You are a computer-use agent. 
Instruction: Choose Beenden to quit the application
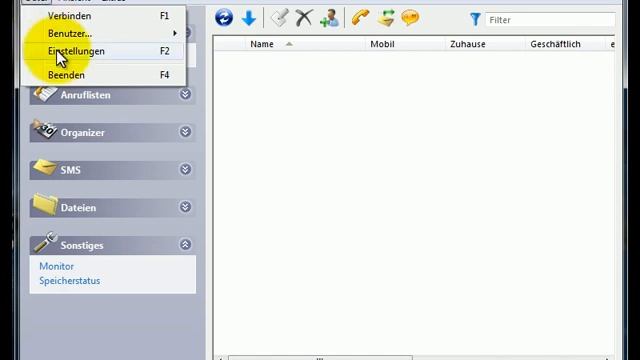coord(104,75)
